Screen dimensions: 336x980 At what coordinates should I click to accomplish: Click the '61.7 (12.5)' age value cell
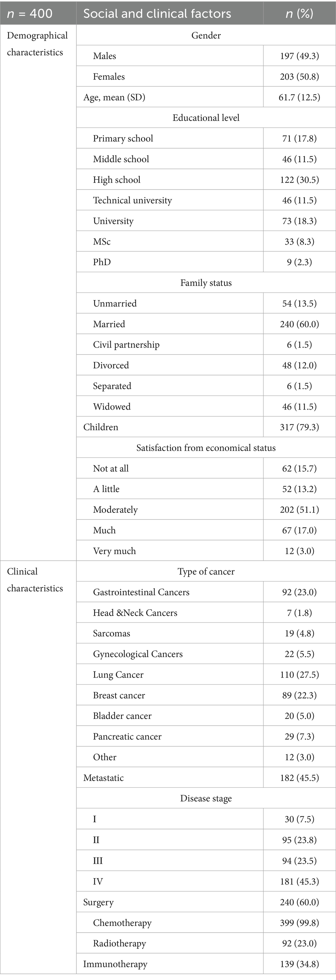point(299,97)
